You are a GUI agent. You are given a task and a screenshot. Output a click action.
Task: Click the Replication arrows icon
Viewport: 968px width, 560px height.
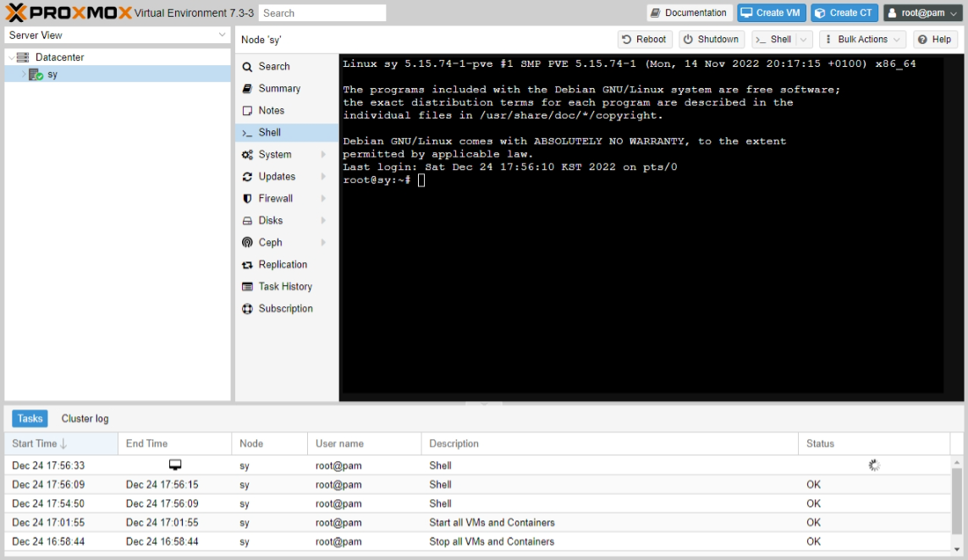[x=247, y=265]
